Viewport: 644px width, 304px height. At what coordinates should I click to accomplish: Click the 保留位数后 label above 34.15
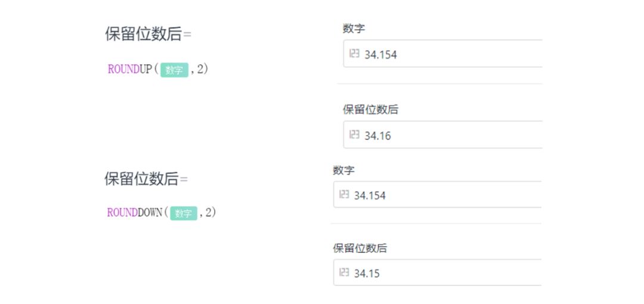point(360,248)
